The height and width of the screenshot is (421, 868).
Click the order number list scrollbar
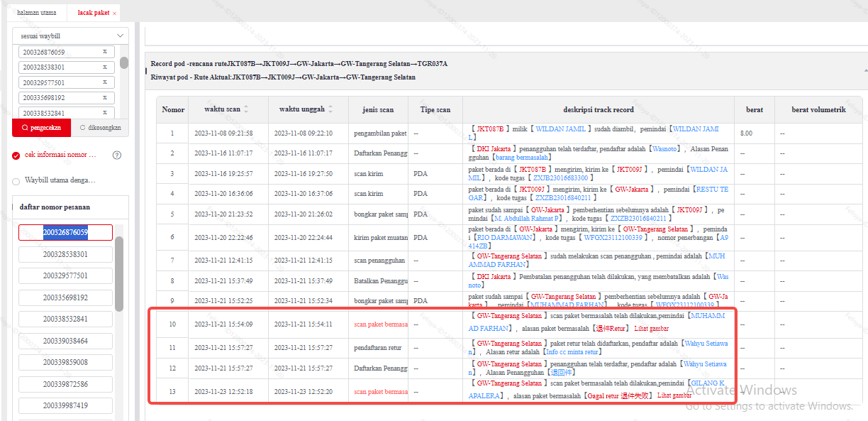(x=119, y=273)
